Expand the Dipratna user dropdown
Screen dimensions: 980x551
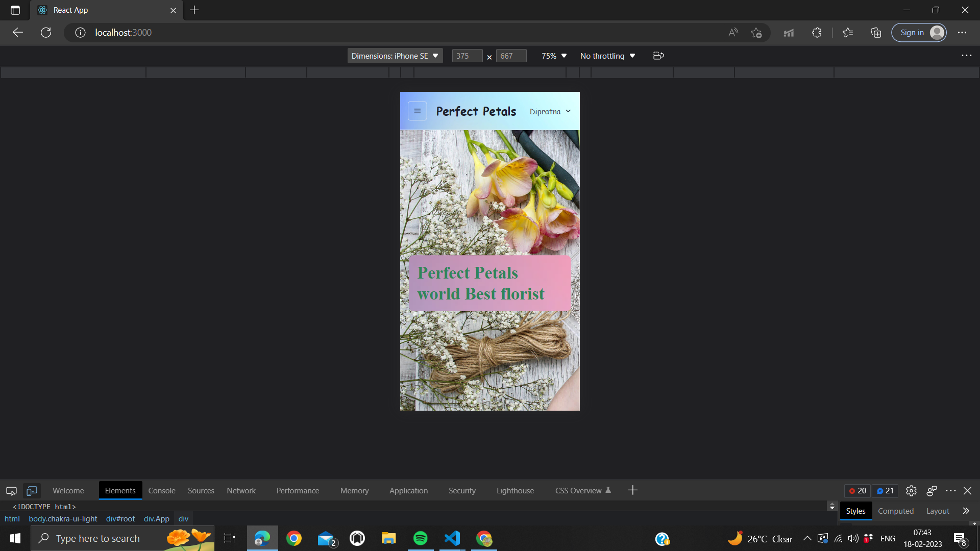(550, 112)
